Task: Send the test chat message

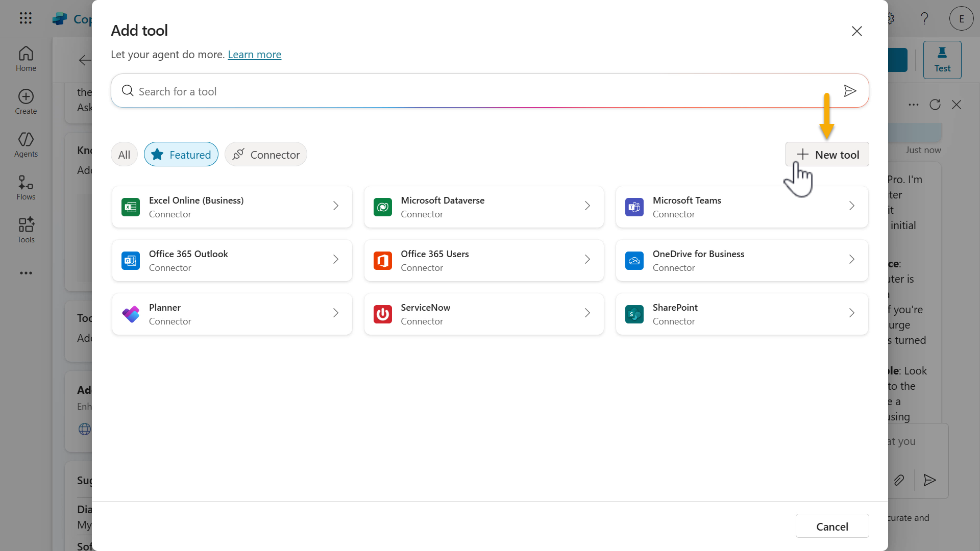Action: pos(929,480)
